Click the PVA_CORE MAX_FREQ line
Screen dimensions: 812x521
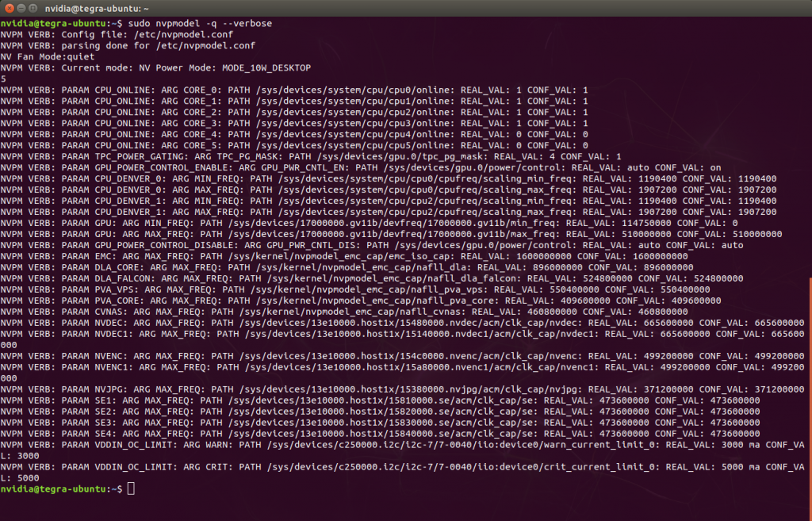coord(361,301)
